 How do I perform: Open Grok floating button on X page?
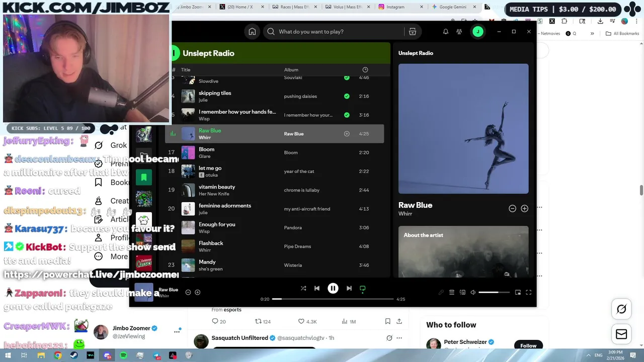[x=621, y=309]
